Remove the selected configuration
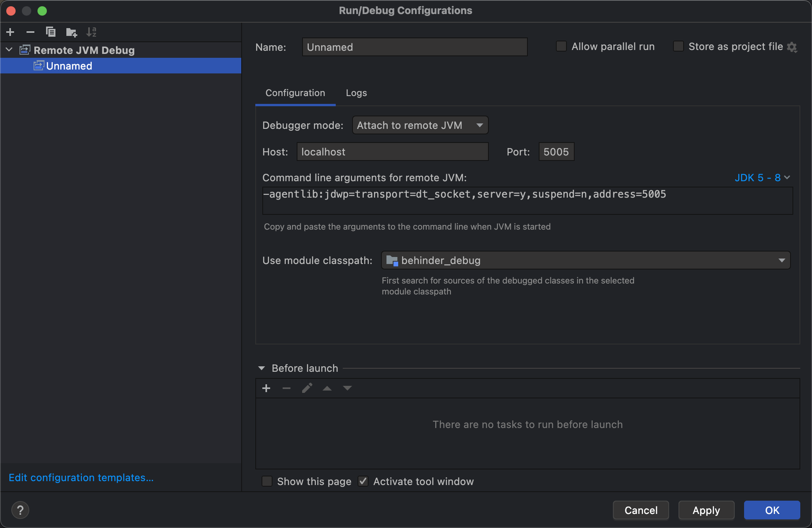The height and width of the screenshot is (528, 812). [x=30, y=32]
